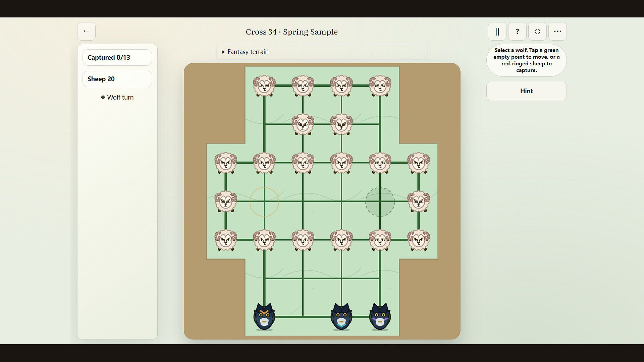644x362 pixels.
Task: Tap the dashed green circle empty point
Action: click(x=380, y=202)
